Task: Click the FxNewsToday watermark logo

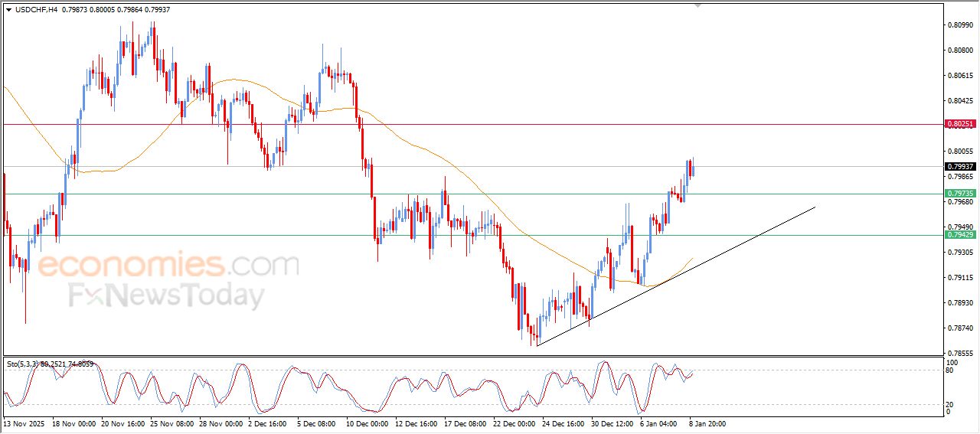Action: (166, 295)
